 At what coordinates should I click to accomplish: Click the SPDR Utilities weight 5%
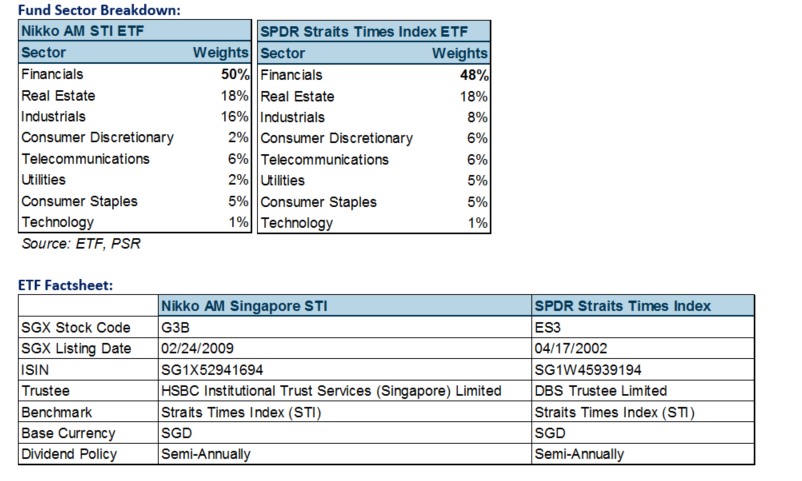[477, 181]
